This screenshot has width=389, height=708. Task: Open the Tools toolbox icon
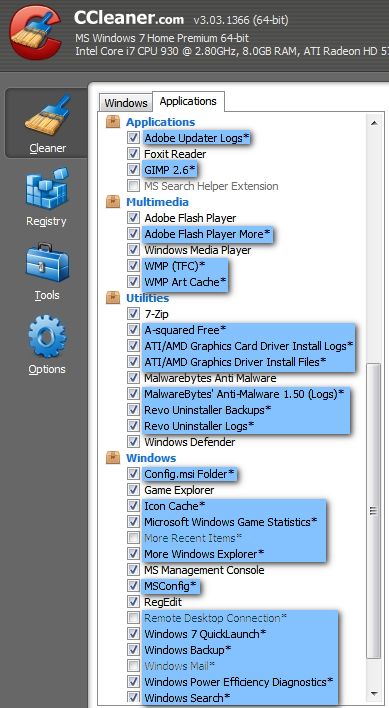(x=47, y=263)
